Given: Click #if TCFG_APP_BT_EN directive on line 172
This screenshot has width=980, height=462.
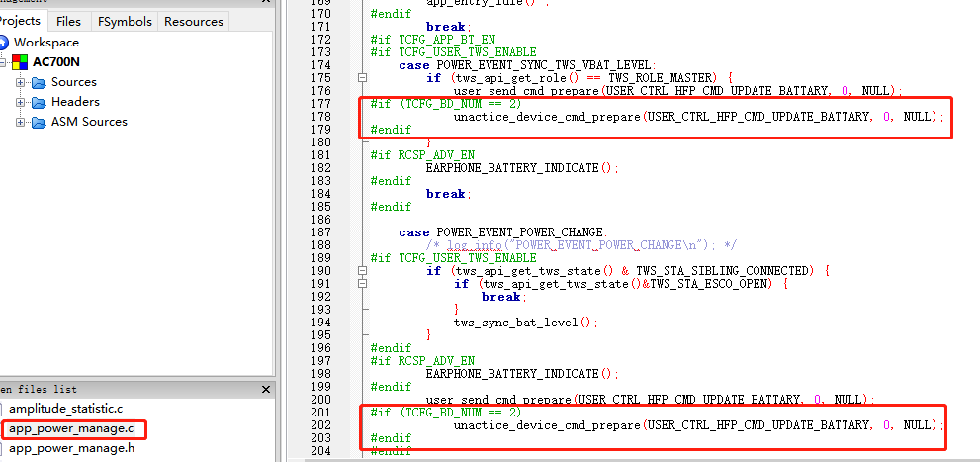Looking at the screenshot, I should click(x=432, y=40).
